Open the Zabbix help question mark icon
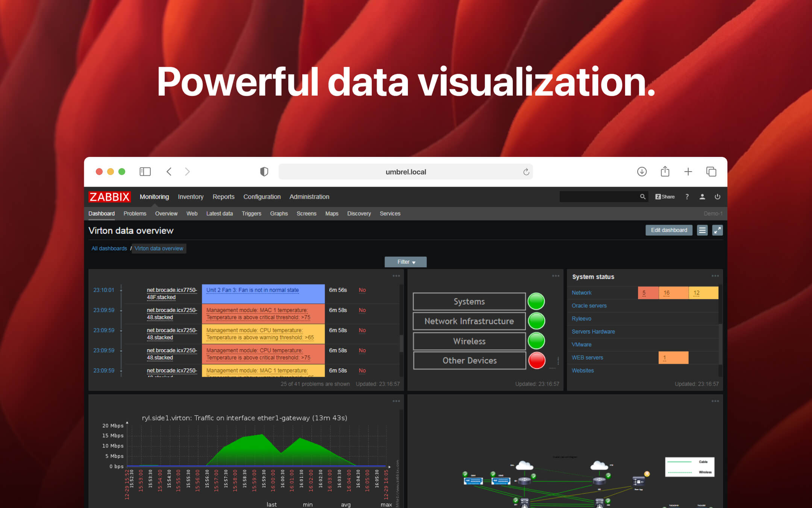The image size is (812, 508). pos(687,196)
